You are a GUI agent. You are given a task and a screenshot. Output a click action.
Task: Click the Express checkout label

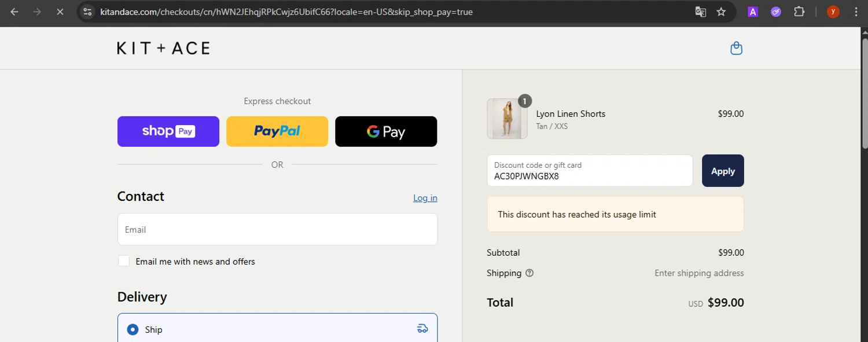coord(277,101)
